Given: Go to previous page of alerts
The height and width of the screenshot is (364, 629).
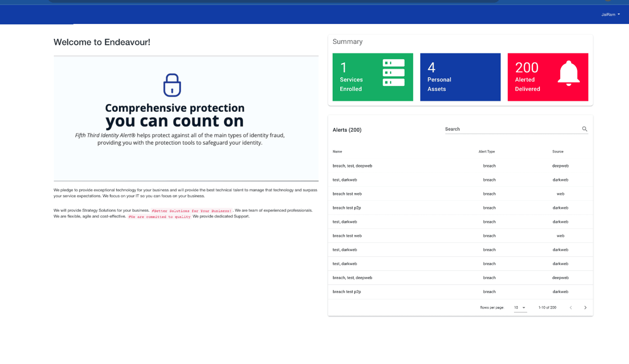Looking at the screenshot, I should coord(571,308).
